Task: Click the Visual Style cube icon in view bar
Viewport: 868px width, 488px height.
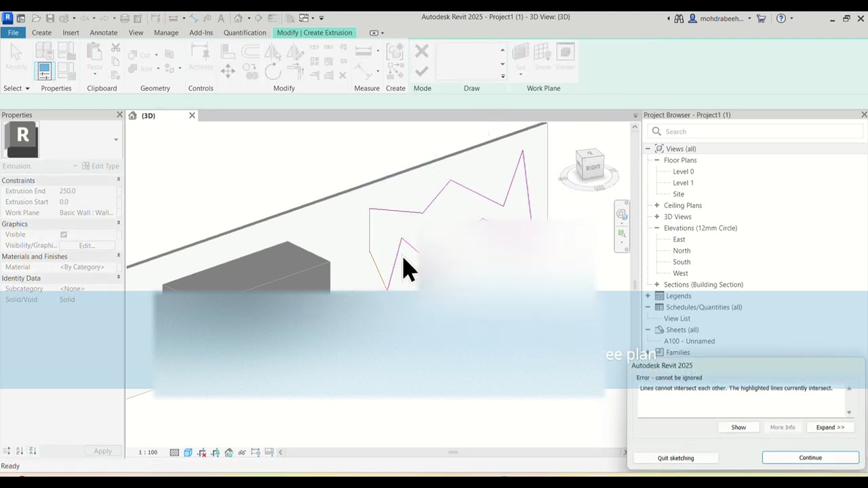Action: point(188,452)
